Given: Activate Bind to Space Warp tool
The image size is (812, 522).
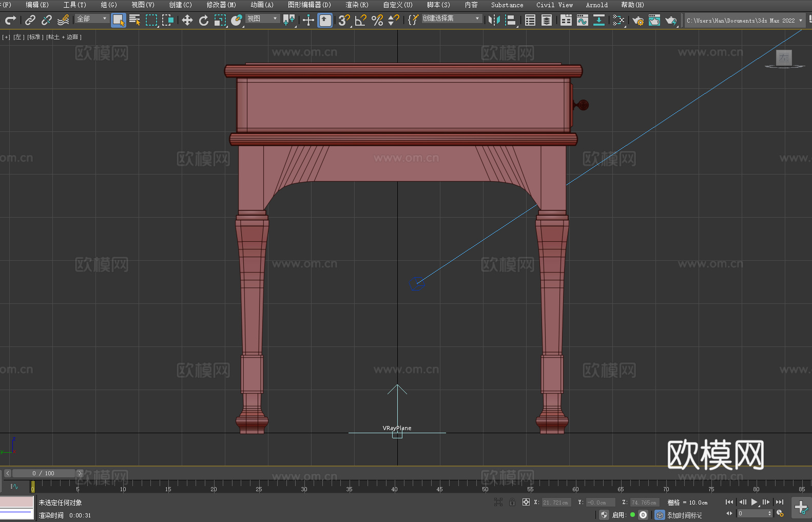Looking at the screenshot, I should click(63, 20).
